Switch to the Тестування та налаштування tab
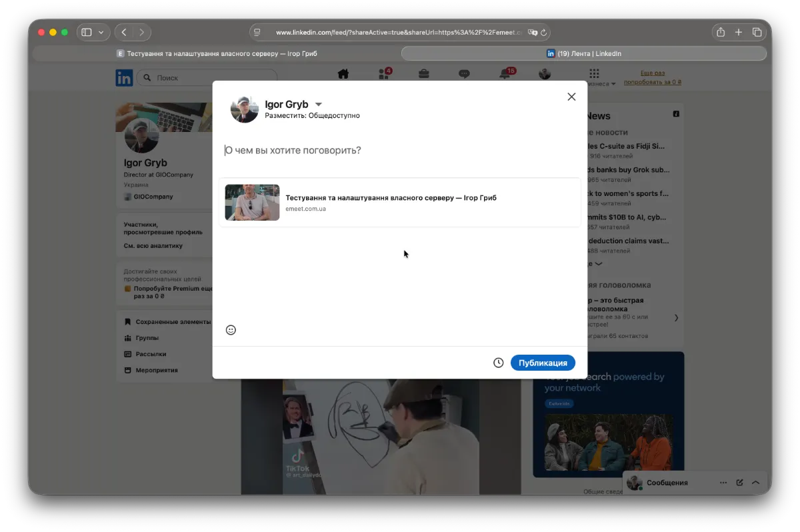Image resolution: width=800 pixels, height=532 pixels. pos(217,53)
